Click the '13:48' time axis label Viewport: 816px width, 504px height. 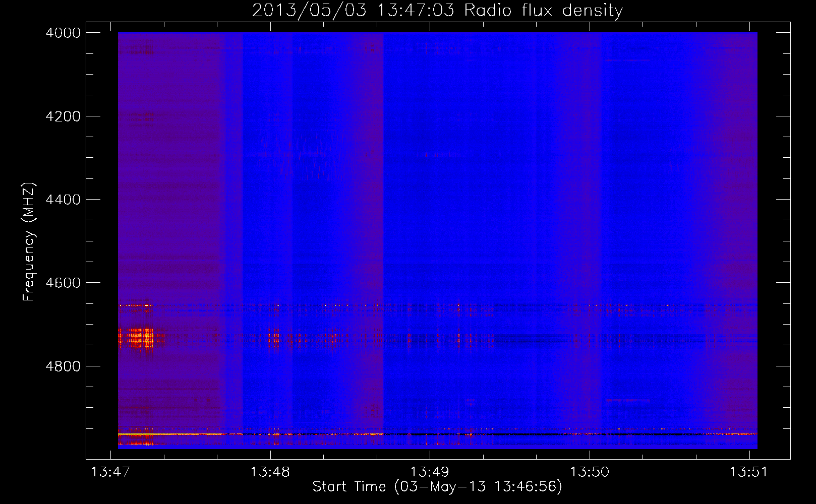pos(270,472)
